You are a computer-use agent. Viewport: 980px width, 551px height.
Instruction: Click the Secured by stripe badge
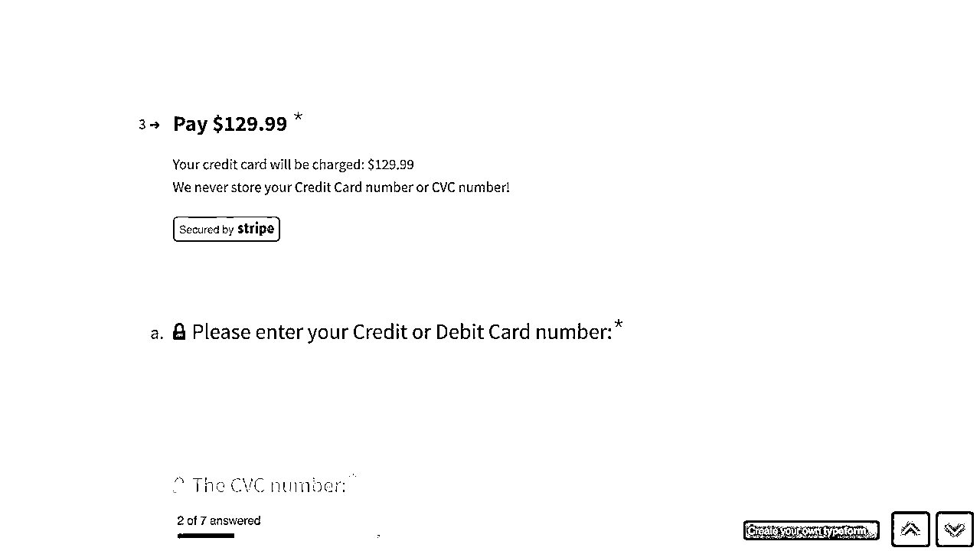pos(227,229)
